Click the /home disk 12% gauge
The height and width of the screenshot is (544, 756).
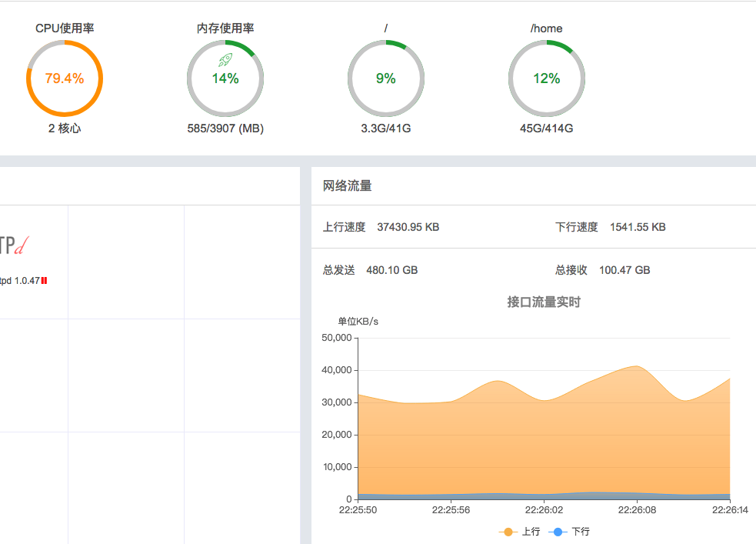tap(546, 78)
